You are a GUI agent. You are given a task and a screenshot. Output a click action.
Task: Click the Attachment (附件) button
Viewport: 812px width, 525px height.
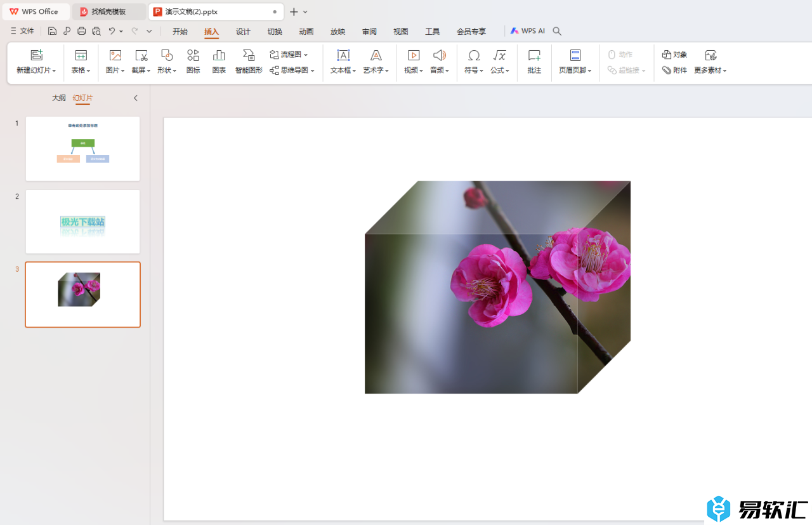[x=674, y=70]
